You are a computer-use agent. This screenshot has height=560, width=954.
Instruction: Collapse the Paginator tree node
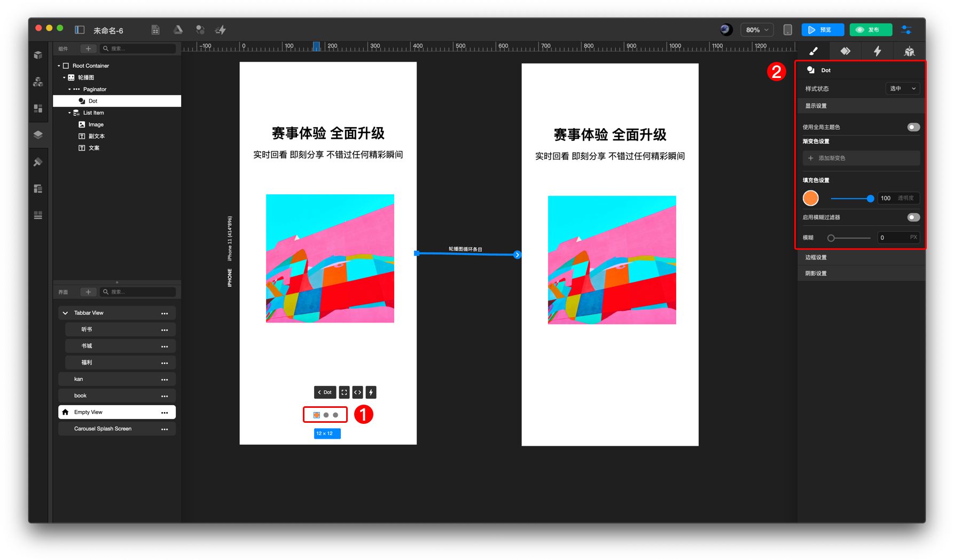pos(69,89)
